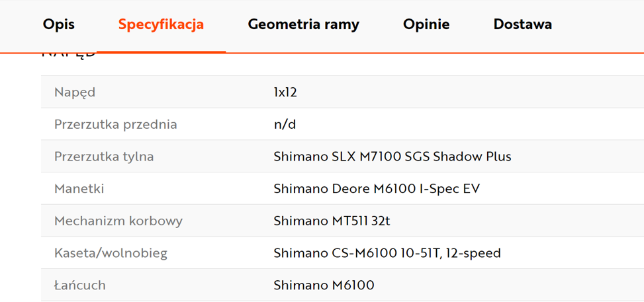Click the Łańcuch row label
The height and width of the screenshot is (302, 644).
point(79,285)
